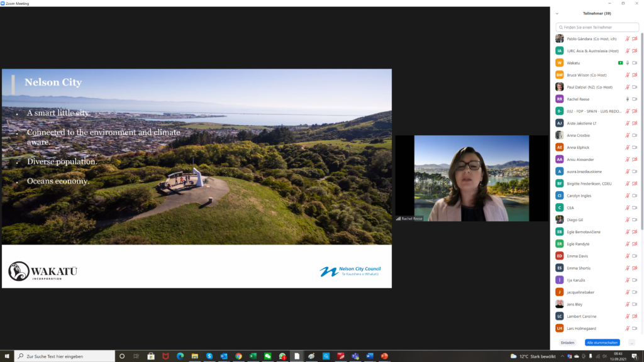Open Microsoft Edge from the taskbar
This screenshot has height=362, width=644.
pos(180,356)
